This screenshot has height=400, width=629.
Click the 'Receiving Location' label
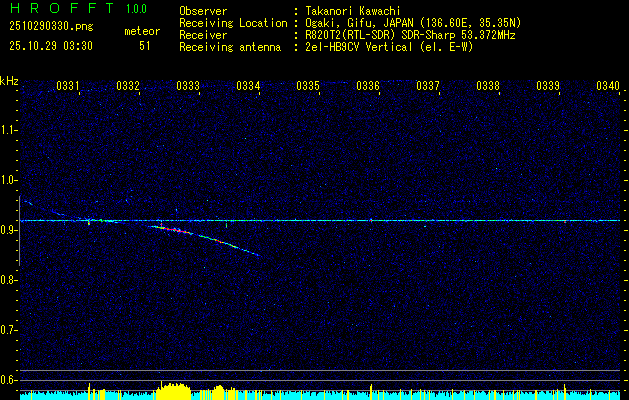[233, 23]
